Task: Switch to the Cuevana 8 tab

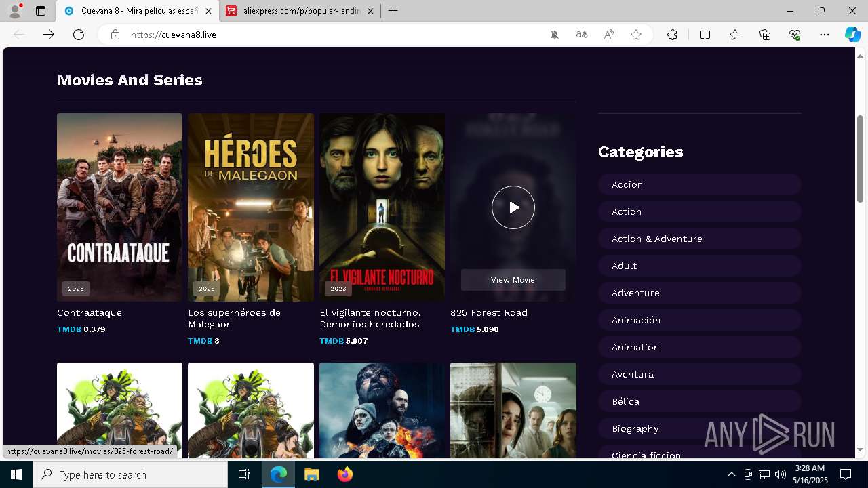Action: point(138,11)
